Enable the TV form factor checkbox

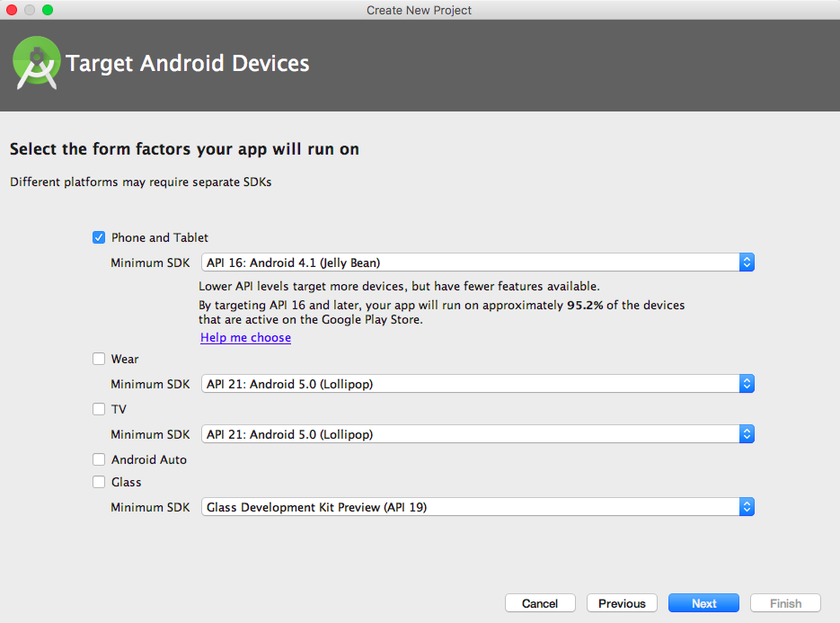point(99,409)
